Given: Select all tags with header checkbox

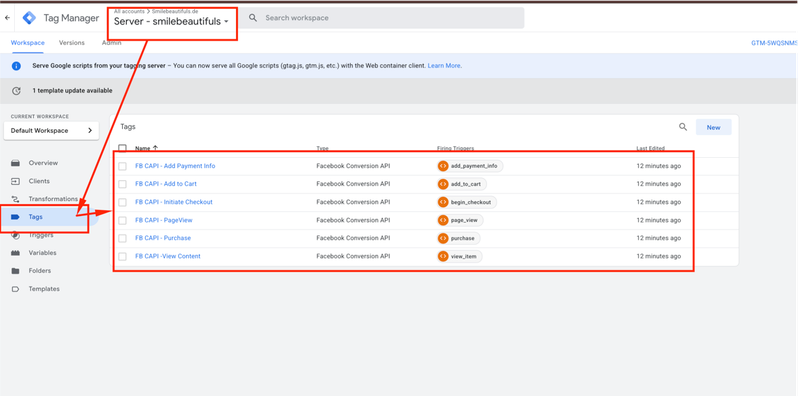Looking at the screenshot, I should pyautogui.click(x=122, y=148).
